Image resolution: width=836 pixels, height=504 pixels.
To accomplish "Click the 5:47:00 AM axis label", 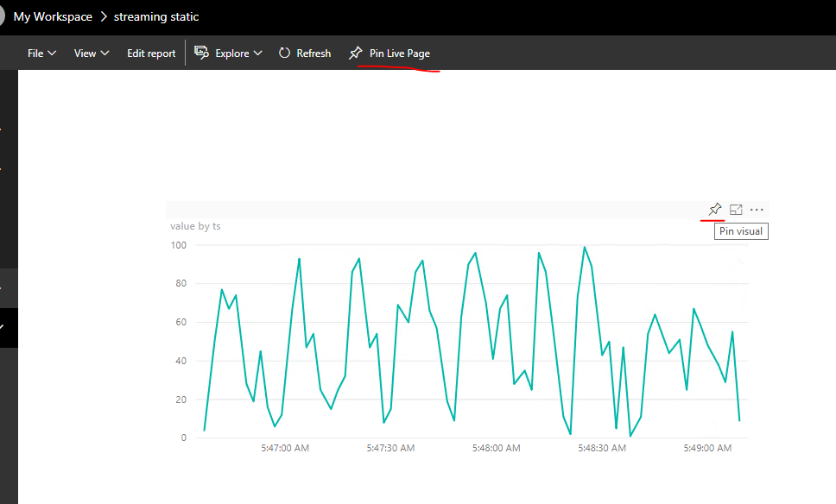I will 285,448.
